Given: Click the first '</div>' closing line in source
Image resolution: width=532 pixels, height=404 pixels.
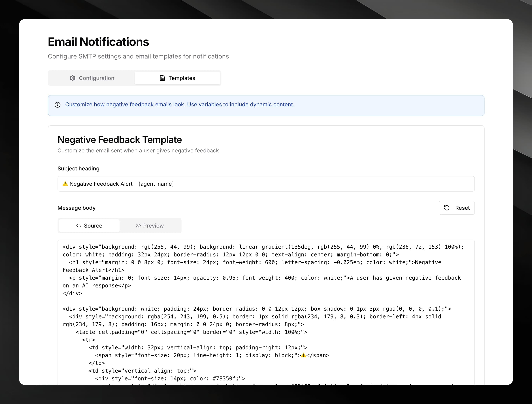Looking at the screenshot, I should (x=72, y=293).
